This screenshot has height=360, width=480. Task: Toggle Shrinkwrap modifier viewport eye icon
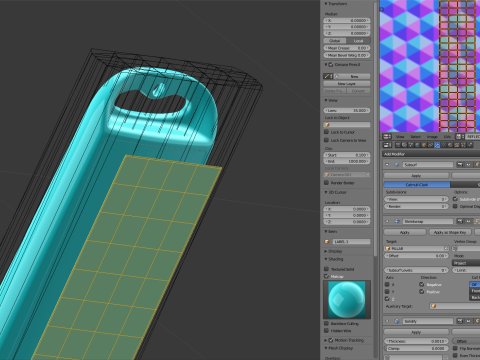click(468, 221)
